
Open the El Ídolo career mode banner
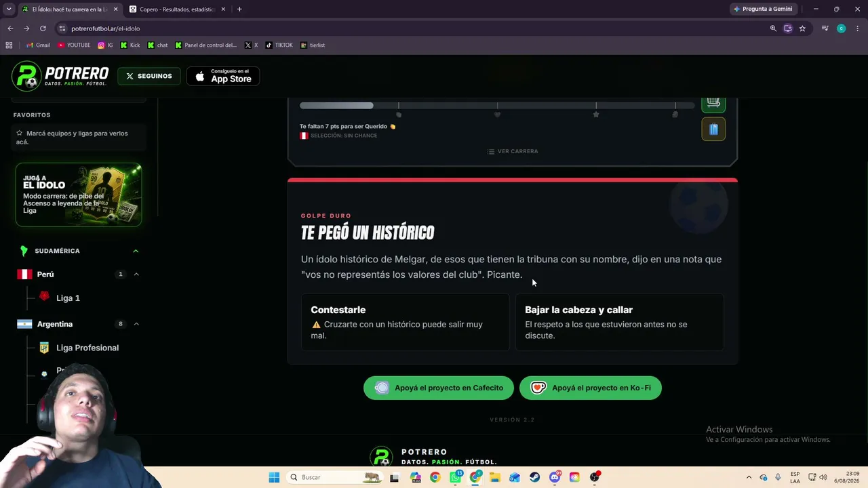[x=79, y=195]
